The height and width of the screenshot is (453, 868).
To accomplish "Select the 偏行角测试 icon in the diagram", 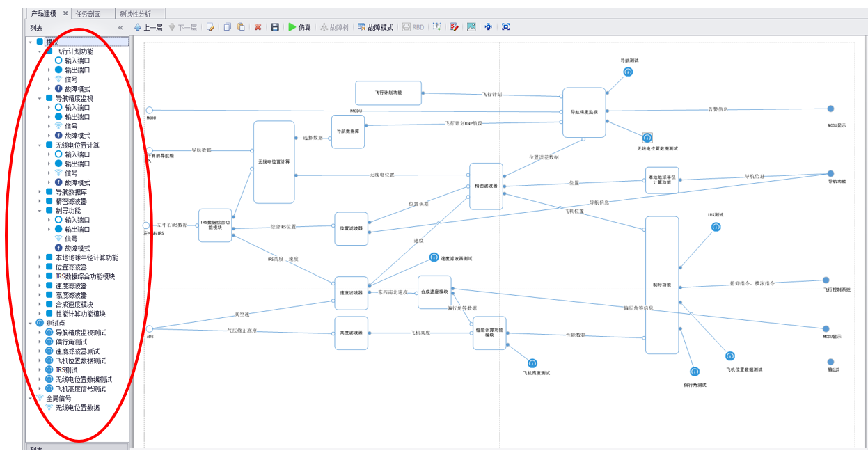I will pos(695,372).
